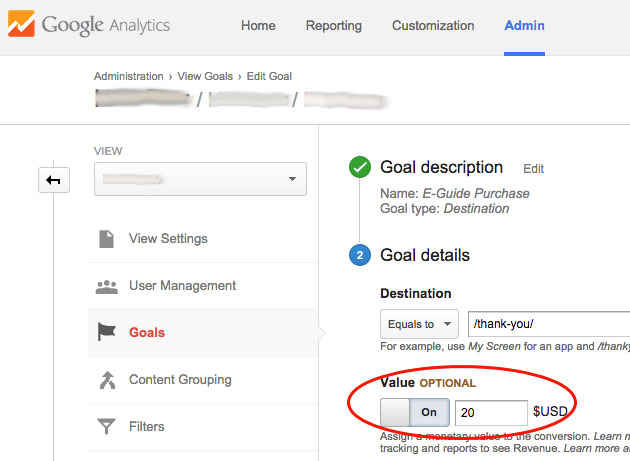The height and width of the screenshot is (461, 630).
Task: Click Edit link beside Goal description
Action: [533, 169]
